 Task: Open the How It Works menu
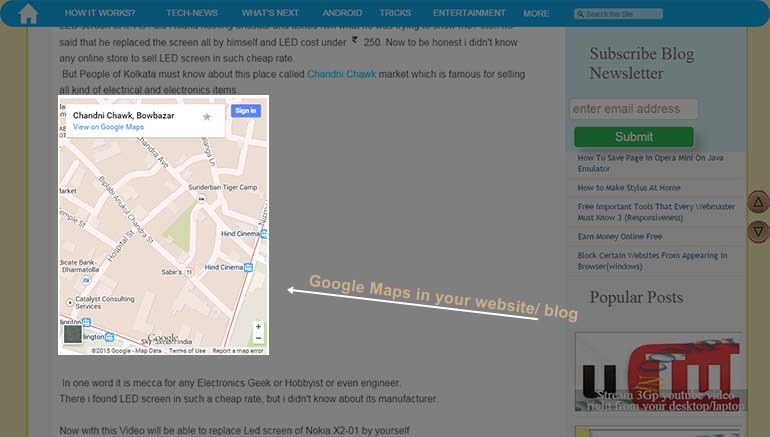100,13
